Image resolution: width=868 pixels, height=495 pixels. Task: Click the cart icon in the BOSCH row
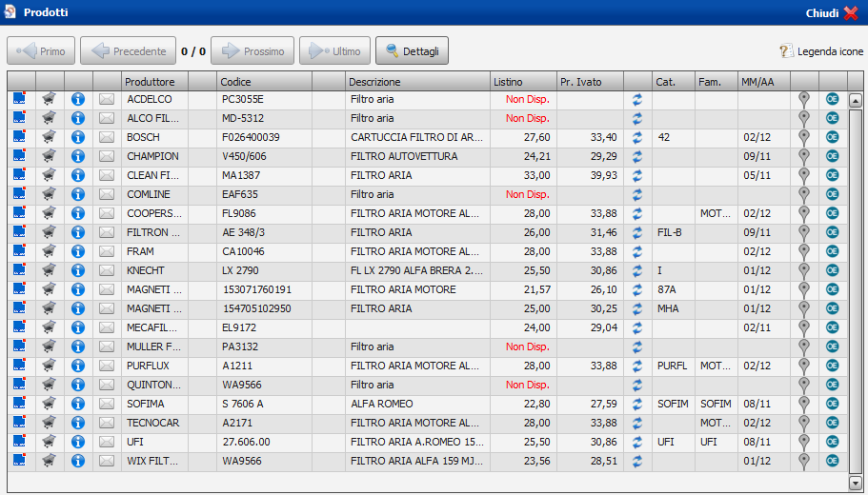pos(50,137)
